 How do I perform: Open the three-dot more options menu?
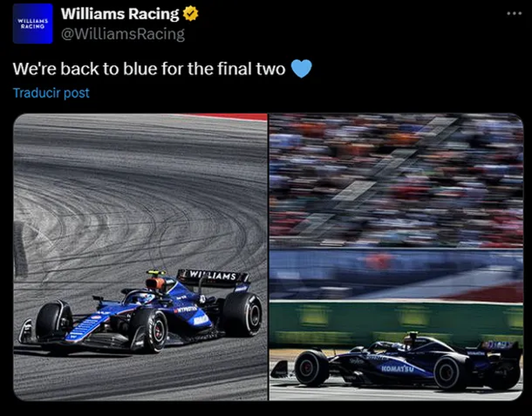click(514, 14)
